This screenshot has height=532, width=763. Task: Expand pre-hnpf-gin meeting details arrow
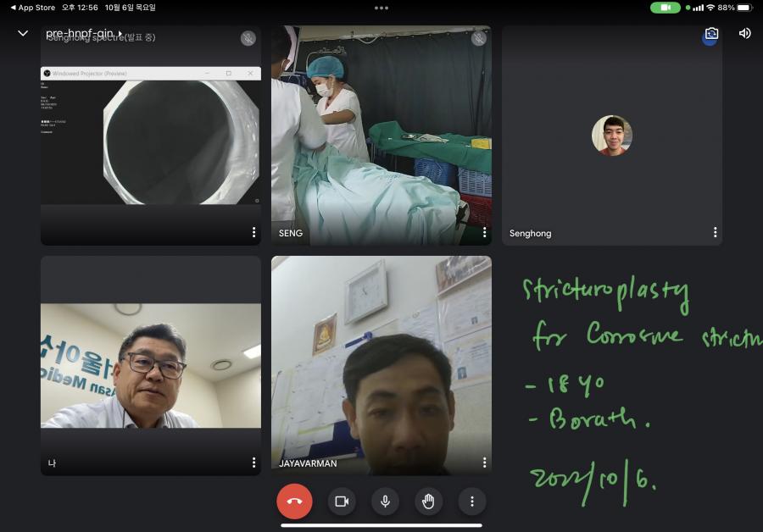pyautogui.click(x=120, y=34)
